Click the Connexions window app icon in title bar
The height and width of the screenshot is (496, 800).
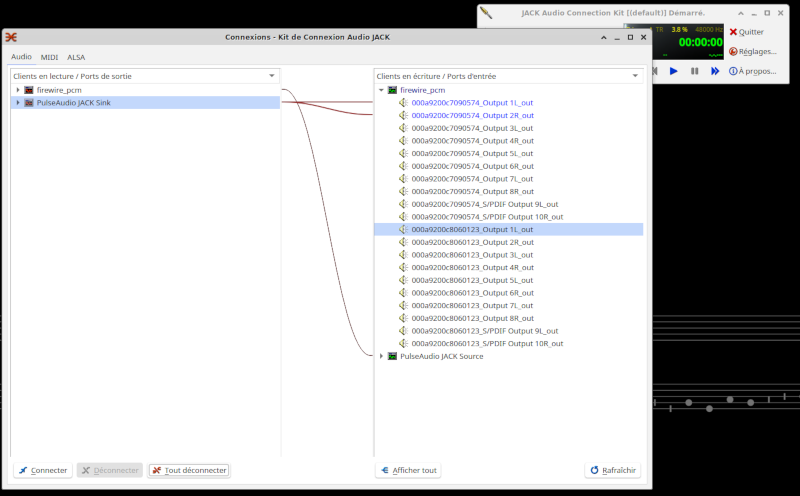pyautogui.click(x=11, y=37)
